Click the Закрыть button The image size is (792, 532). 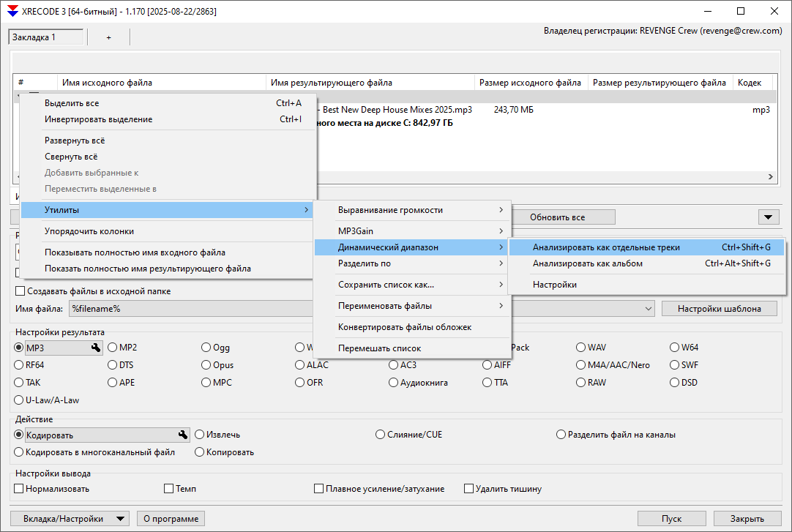click(747, 519)
